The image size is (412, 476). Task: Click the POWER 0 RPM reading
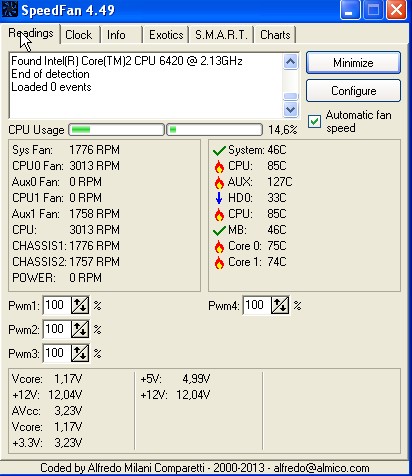[x=57, y=278]
